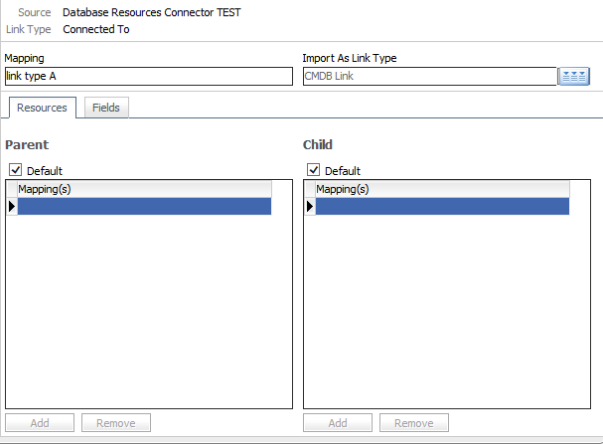Click the Add button under Parent
This screenshot has width=603, height=444.
[x=40, y=423]
